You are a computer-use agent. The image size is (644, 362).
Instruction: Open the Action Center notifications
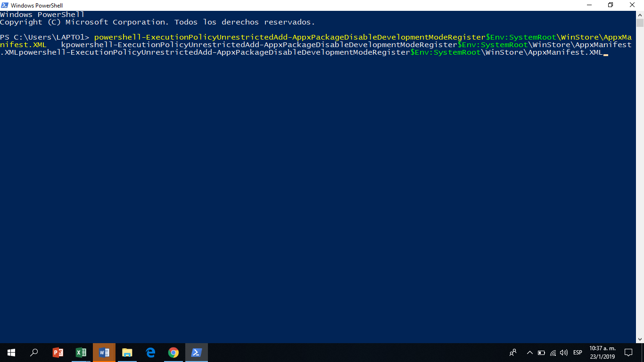tap(628, 353)
